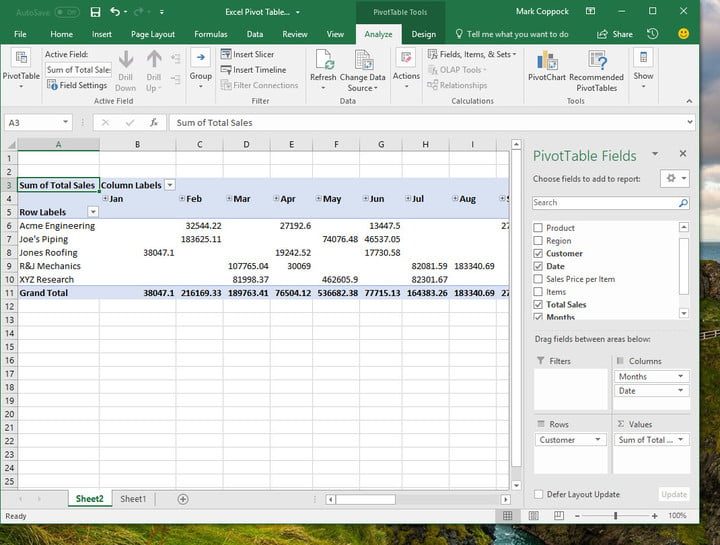Click the Refresh data icon
Viewport: 720px width, 545px height.
(x=323, y=60)
